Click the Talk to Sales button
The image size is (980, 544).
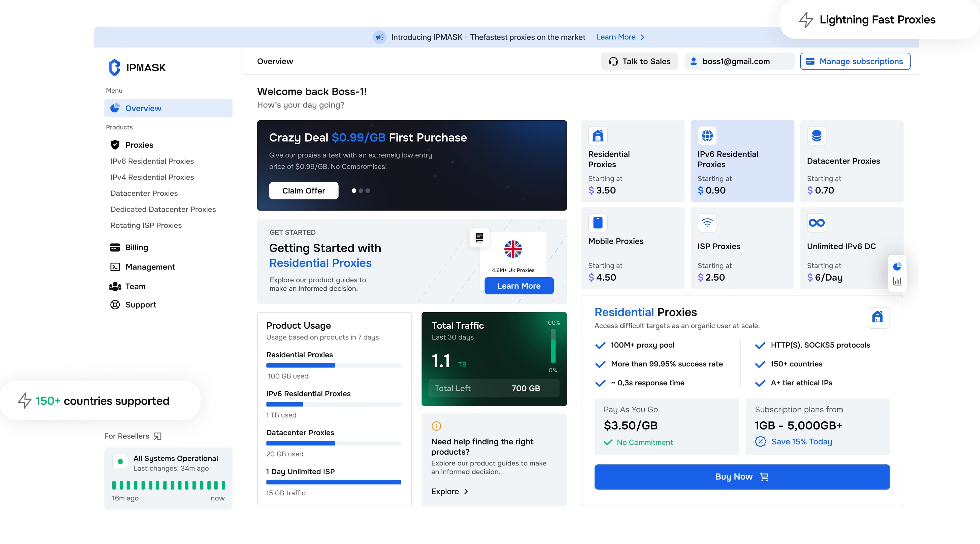click(639, 61)
